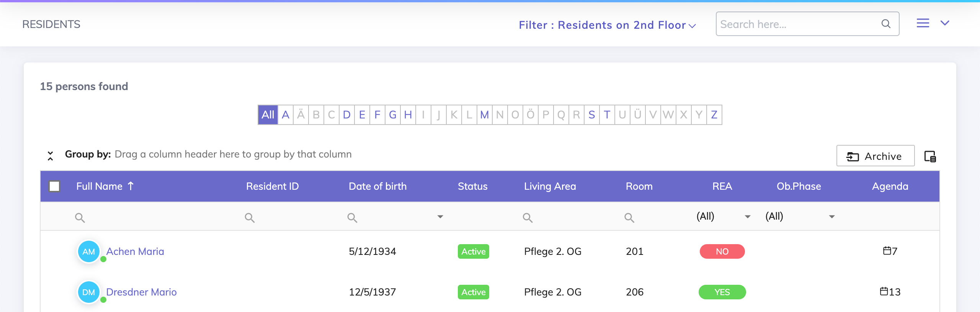Click the Search here input field
The height and width of the screenshot is (312, 980).
tap(798, 24)
